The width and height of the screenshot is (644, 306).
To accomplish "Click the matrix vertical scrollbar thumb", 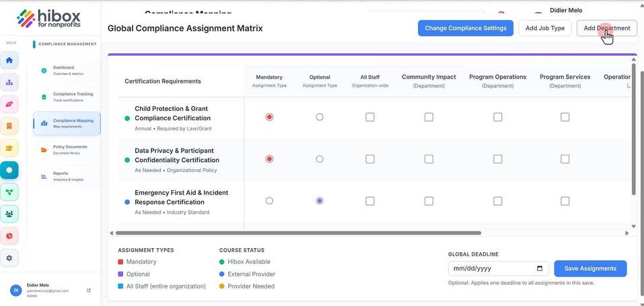I will coord(634,129).
